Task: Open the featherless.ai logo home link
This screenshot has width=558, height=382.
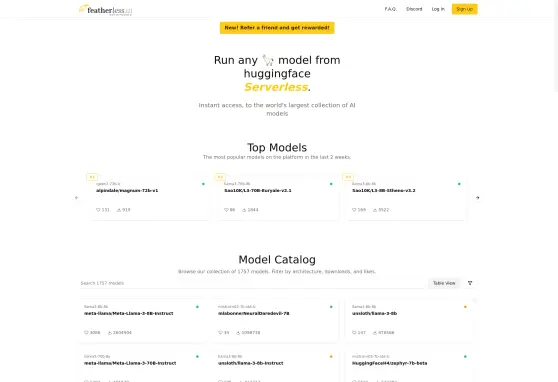Action: pos(105,10)
